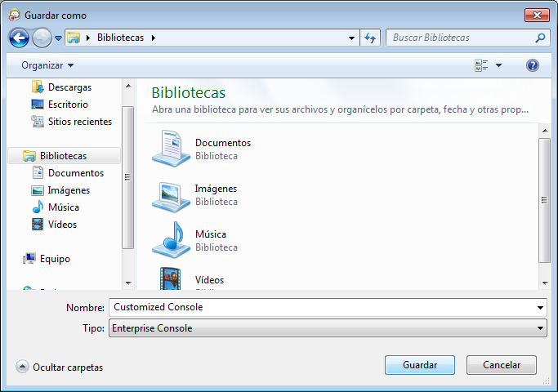Screen dimensions: 558x392
Task: Click sidebar scrollbar up arrow
Action: (128, 86)
